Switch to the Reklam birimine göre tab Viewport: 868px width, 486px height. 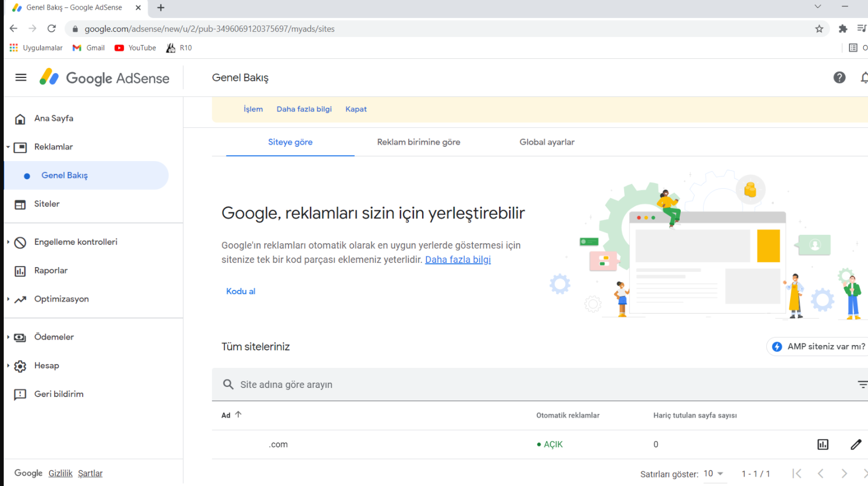418,142
